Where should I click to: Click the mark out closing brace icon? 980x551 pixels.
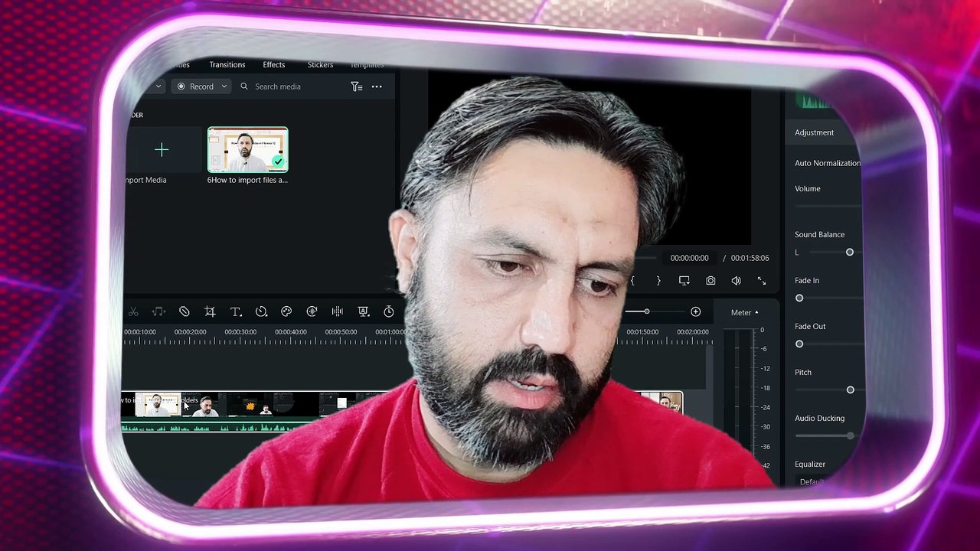pos(658,281)
